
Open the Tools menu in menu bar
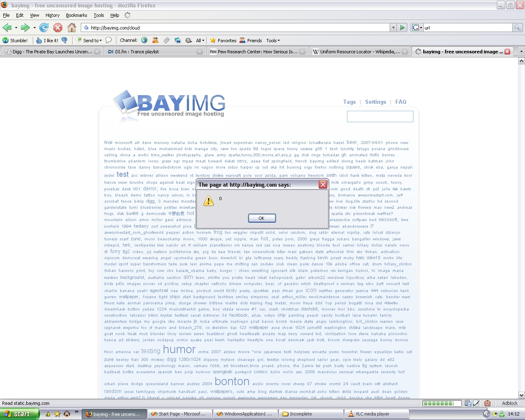click(99, 15)
